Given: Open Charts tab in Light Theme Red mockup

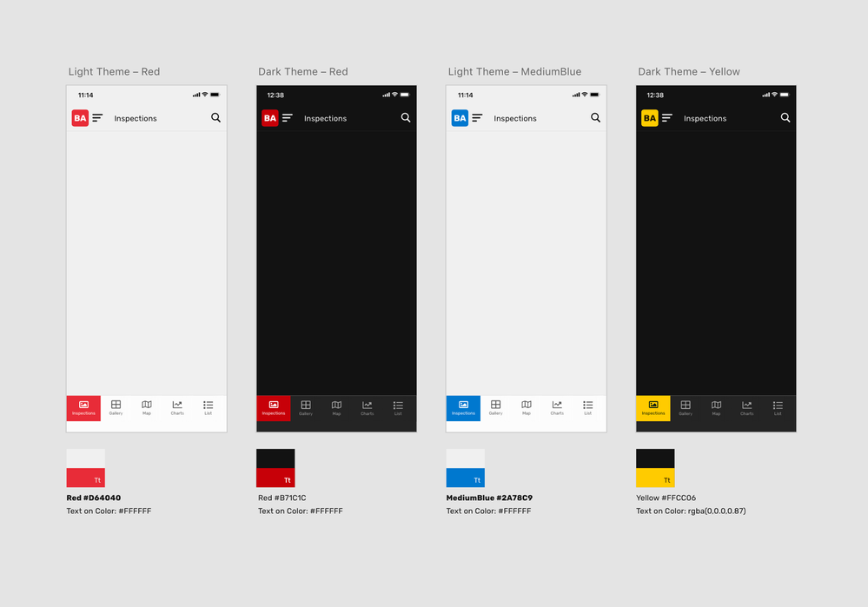Looking at the screenshot, I should (x=177, y=408).
